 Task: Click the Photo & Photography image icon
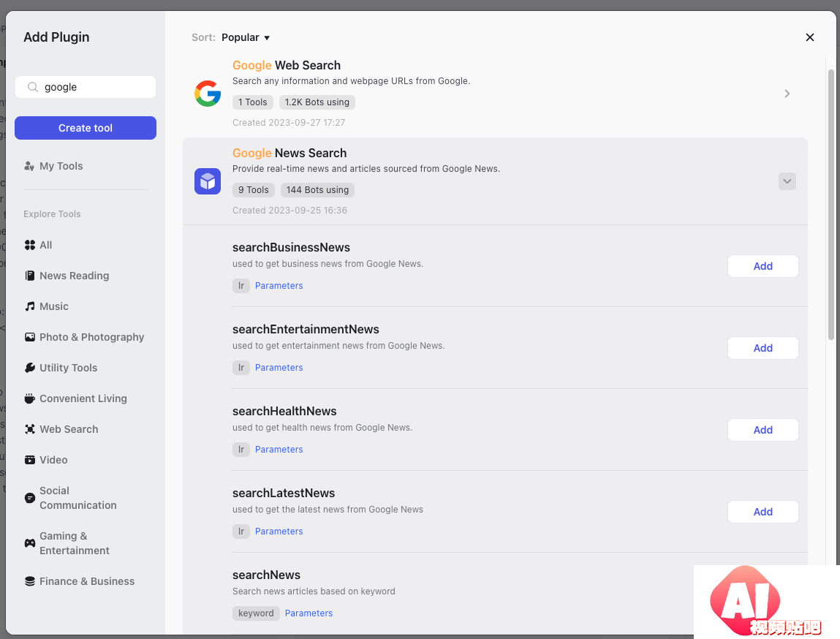pos(30,337)
